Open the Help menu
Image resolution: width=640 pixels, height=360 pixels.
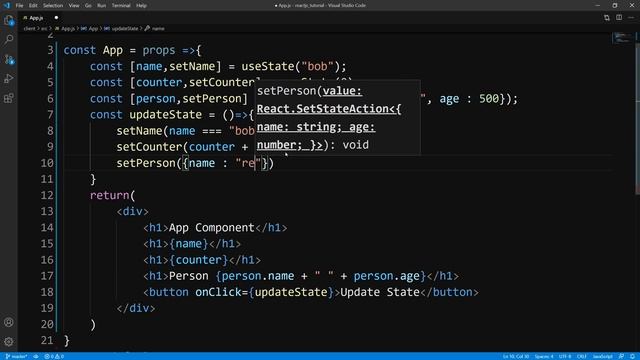pos(141,5)
